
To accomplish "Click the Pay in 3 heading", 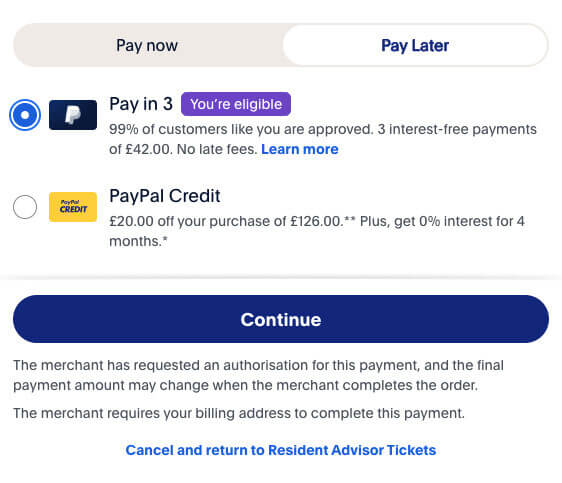I will pos(141,104).
